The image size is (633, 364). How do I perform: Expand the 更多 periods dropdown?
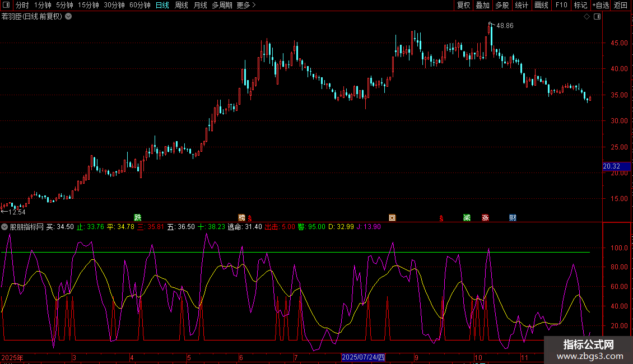pyautogui.click(x=246, y=5)
